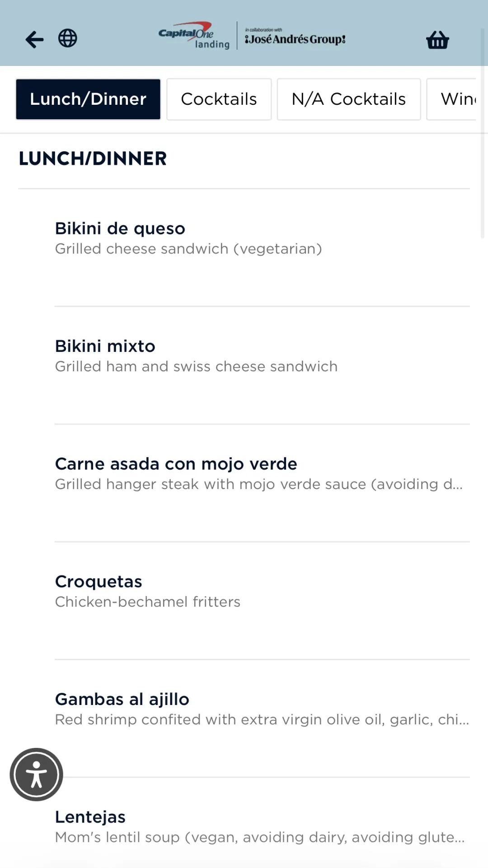Click the vertical scrollbar on right edge

483,133
